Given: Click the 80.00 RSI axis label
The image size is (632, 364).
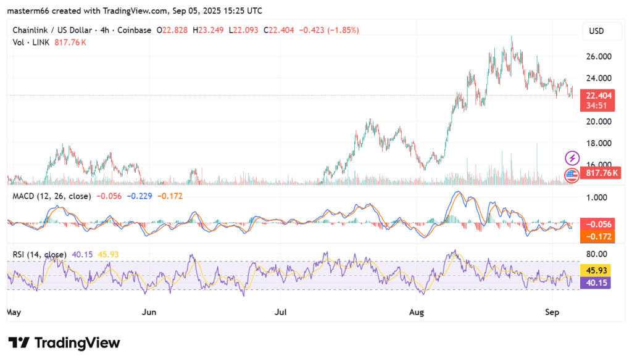Looking at the screenshot, I should pos(597,254).
